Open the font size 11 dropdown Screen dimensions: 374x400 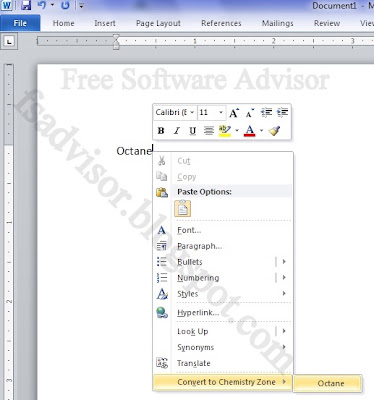pos(221,113)
